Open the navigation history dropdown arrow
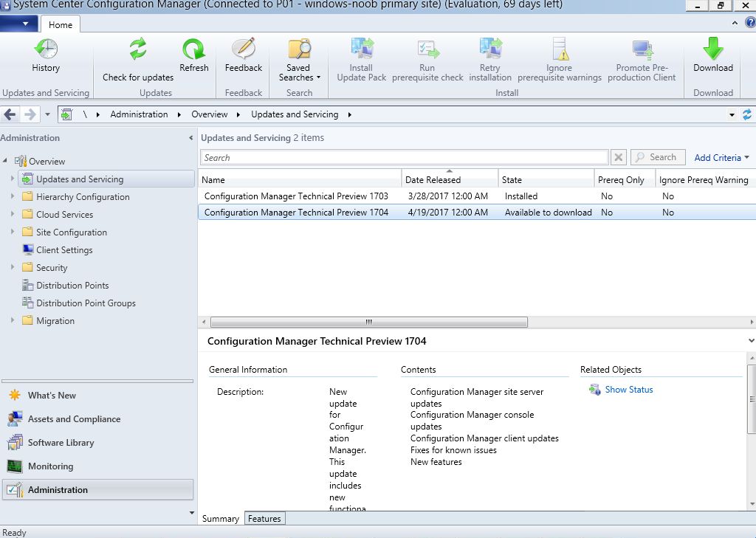The width and height of the screenshot is (756, 538). point(47,114)
